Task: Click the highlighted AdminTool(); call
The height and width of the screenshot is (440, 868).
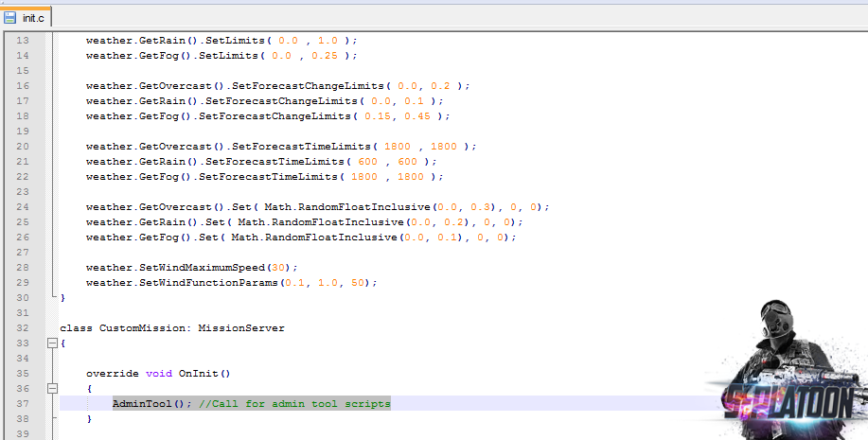Action: (x=152, y=403)
